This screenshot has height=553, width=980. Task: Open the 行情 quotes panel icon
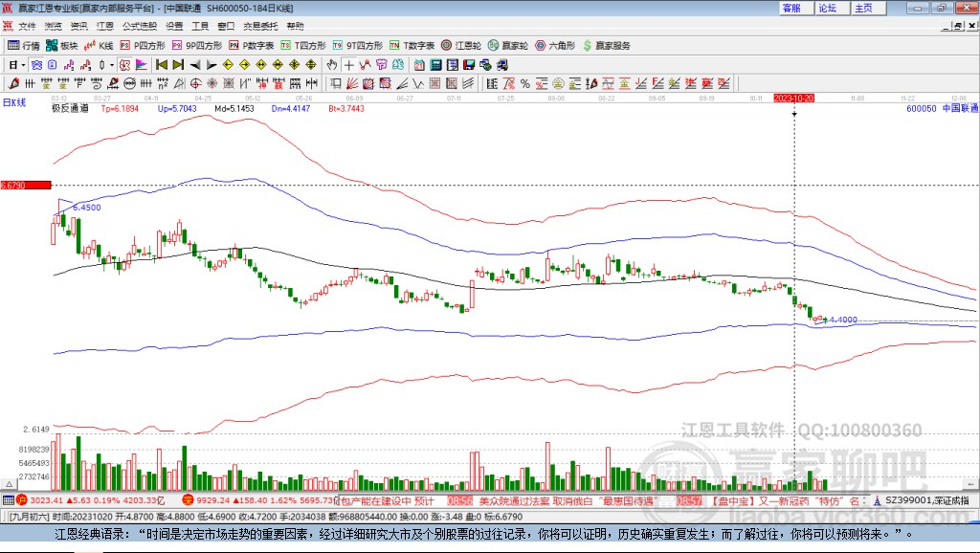21,44
